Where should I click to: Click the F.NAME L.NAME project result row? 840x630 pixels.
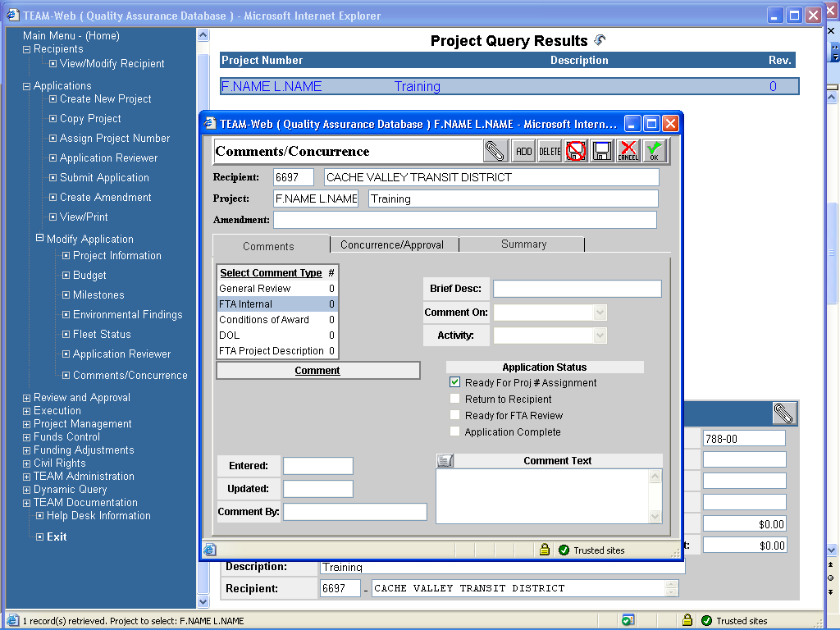(509, 86)
